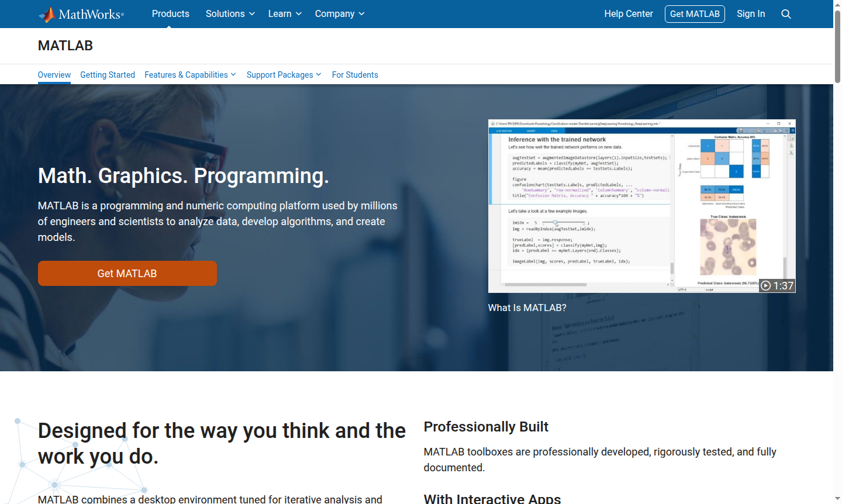
Task: Click the MATLAB video thumbnail
Action: [641, 206]
